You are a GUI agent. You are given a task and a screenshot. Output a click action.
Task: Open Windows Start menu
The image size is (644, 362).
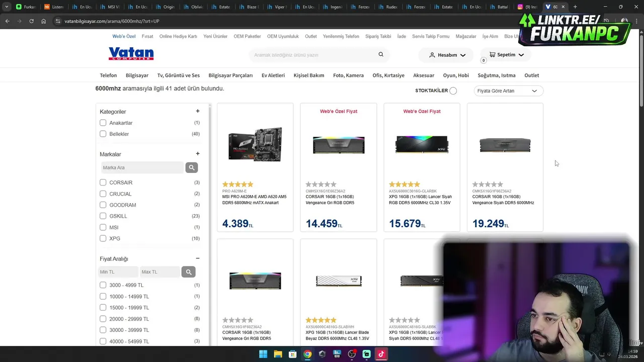click(x=263, y=354)
